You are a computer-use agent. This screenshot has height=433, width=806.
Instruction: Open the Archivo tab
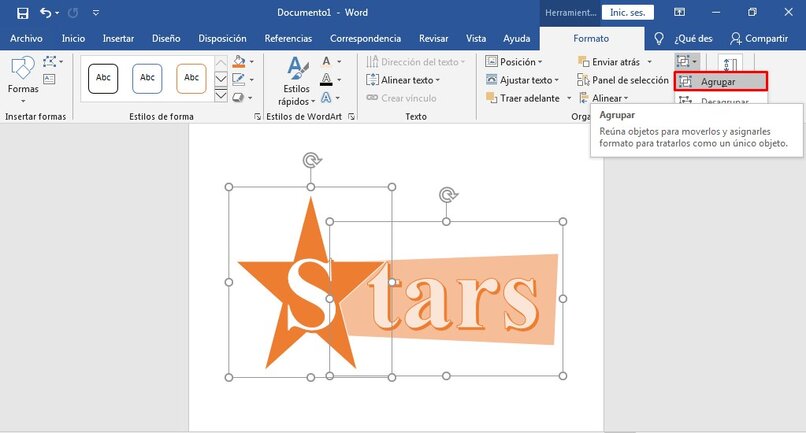click(x=26, y=38)
